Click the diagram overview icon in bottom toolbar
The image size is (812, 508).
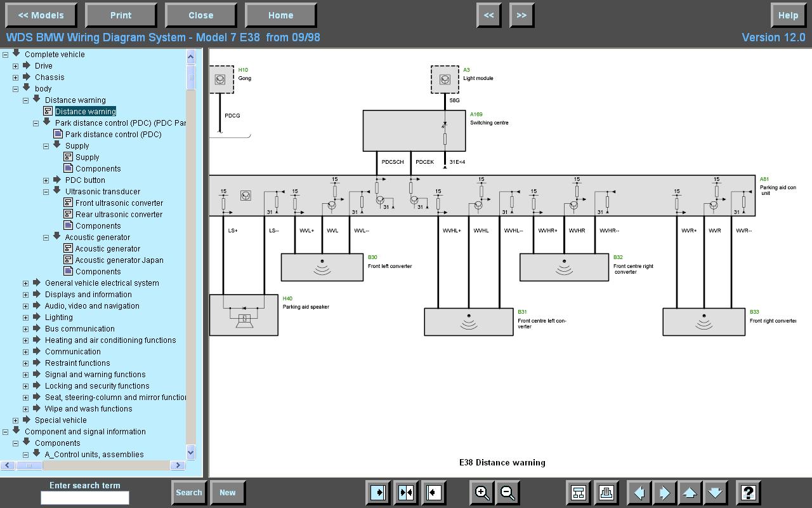tap(579, 493)
